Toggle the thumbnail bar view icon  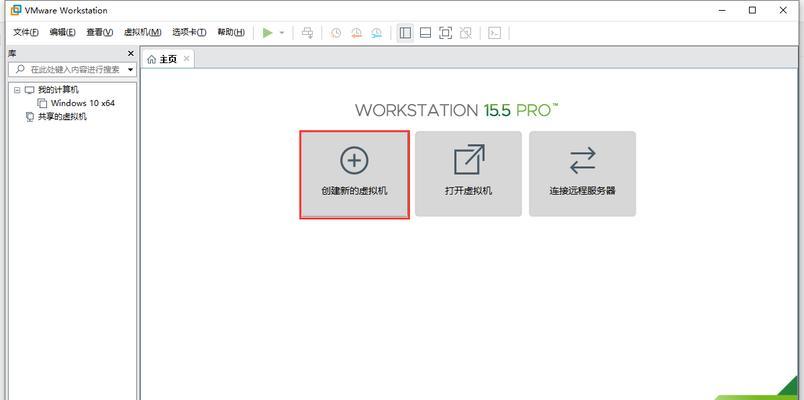tap(425, 33)
